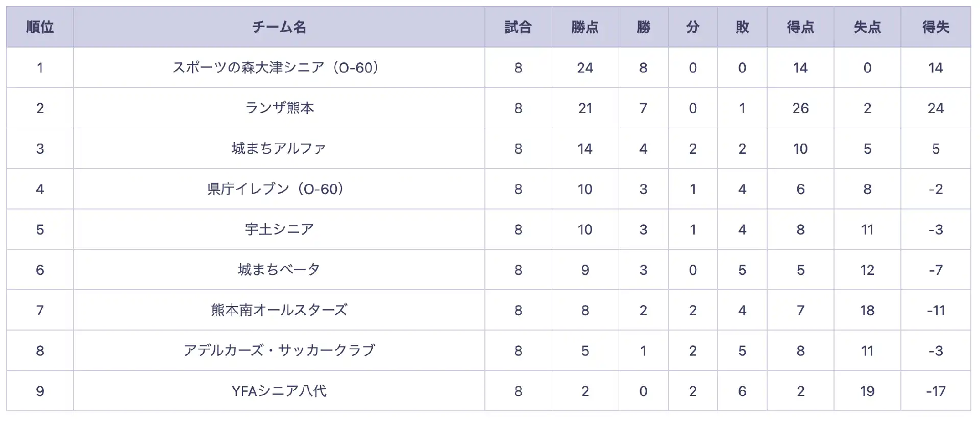Click the 勝点 column header
This screenshot has height=421, width=980.
pyautogui.click(x=585, y=27)
